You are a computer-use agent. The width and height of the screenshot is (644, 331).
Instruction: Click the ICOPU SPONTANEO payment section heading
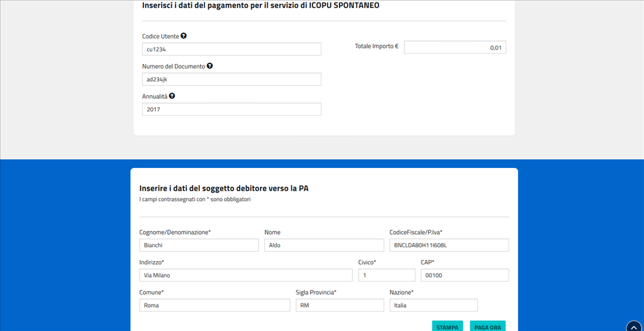click(260, 6)
